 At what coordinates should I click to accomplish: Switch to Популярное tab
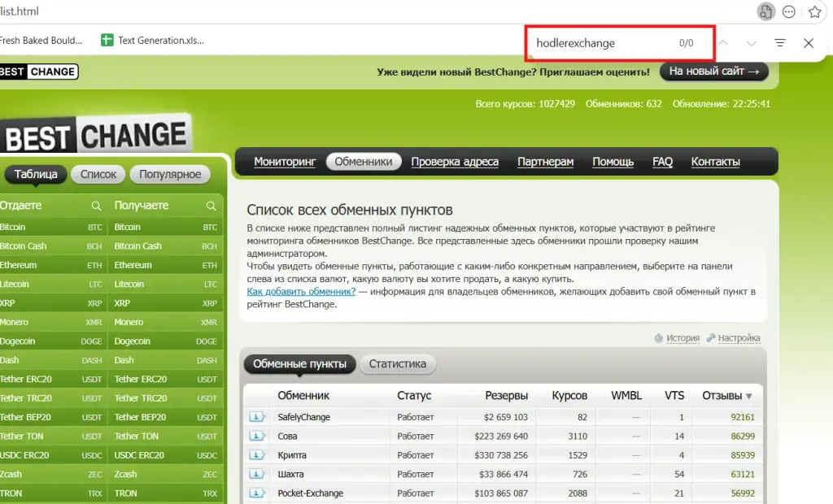[170, 174]
